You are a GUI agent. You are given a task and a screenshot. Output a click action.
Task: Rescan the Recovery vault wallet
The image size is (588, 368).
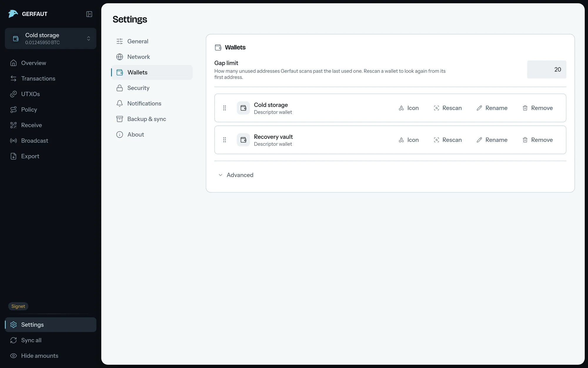[448, 140]
